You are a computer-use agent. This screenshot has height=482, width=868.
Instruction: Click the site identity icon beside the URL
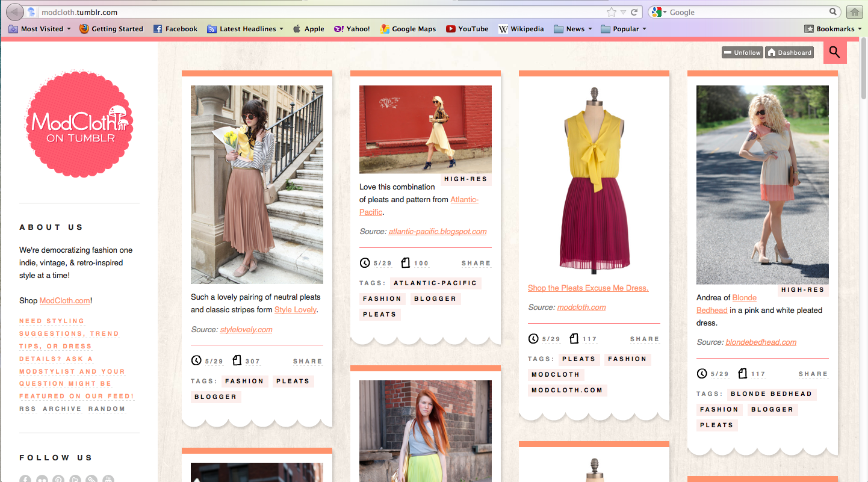pyautogui.click(x=31, y=12)
